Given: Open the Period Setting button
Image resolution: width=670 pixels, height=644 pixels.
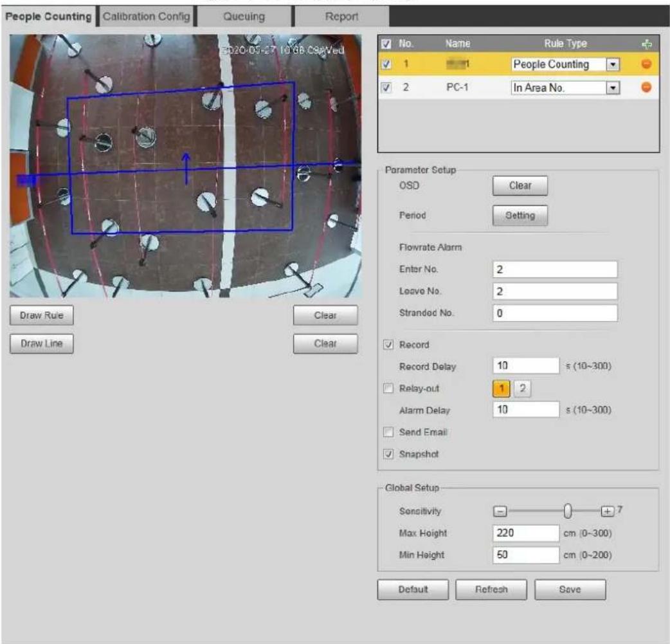Looking at the screenshot, I should point(520,215).
